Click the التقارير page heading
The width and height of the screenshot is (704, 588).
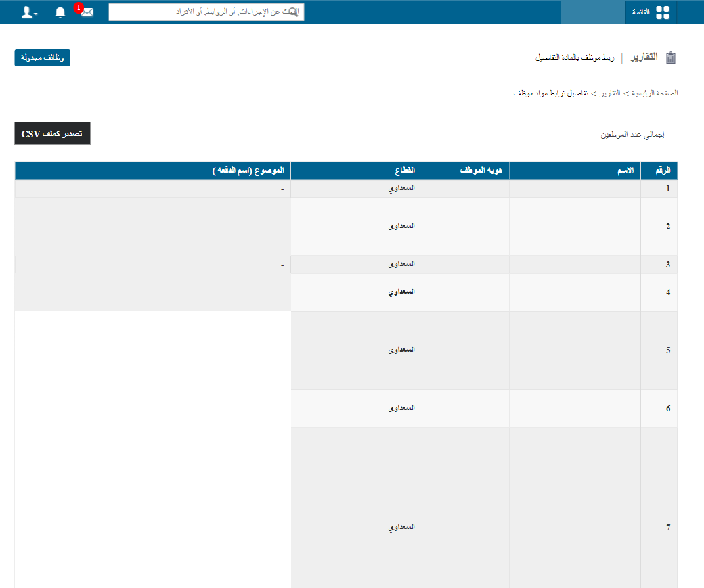644,57
